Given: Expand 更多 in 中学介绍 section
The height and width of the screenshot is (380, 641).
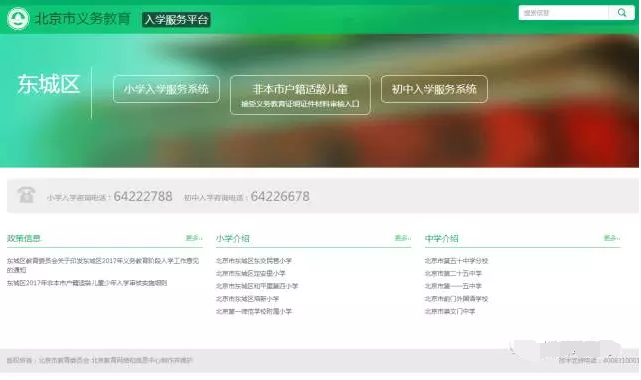Looking at the screenshot, I should point(612,238).
